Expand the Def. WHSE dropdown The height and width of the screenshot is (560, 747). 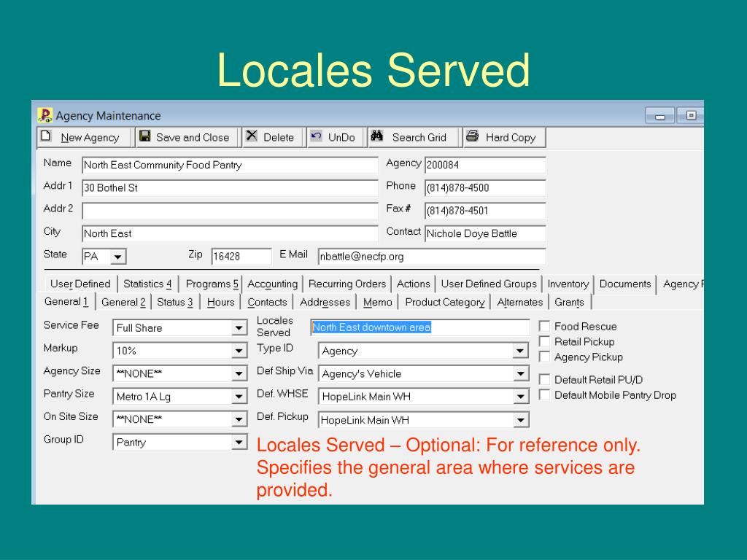(520, 397)
